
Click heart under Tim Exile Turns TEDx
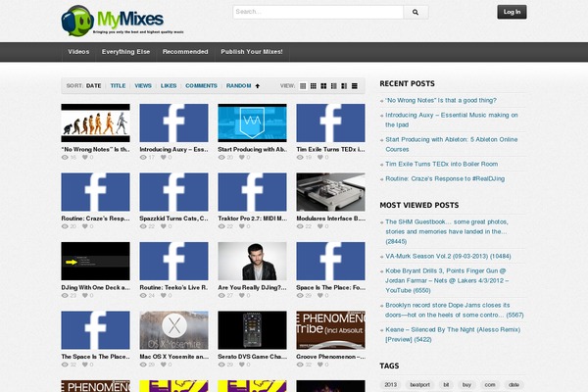pos(320,158)
